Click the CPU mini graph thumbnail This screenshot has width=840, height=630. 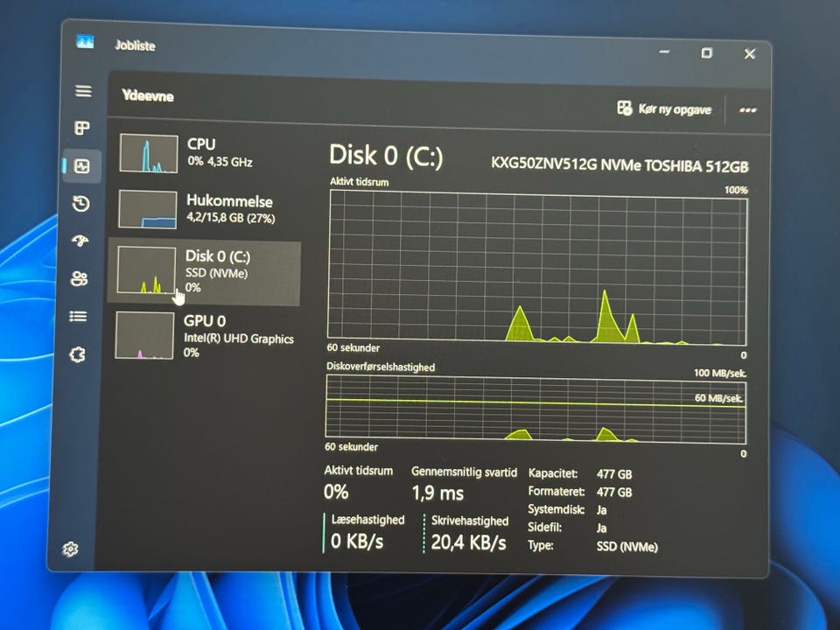[x=149, y=153]
